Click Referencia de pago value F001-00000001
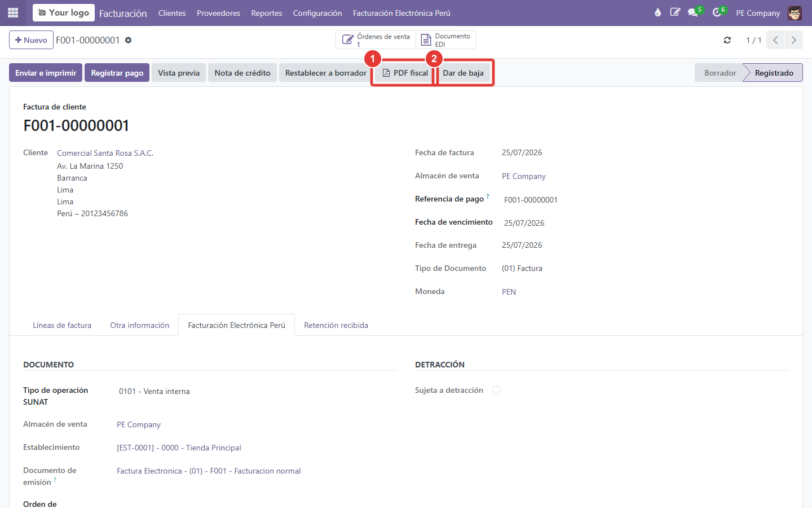Screen dimensions: 812x508 [x=531, y=200]
